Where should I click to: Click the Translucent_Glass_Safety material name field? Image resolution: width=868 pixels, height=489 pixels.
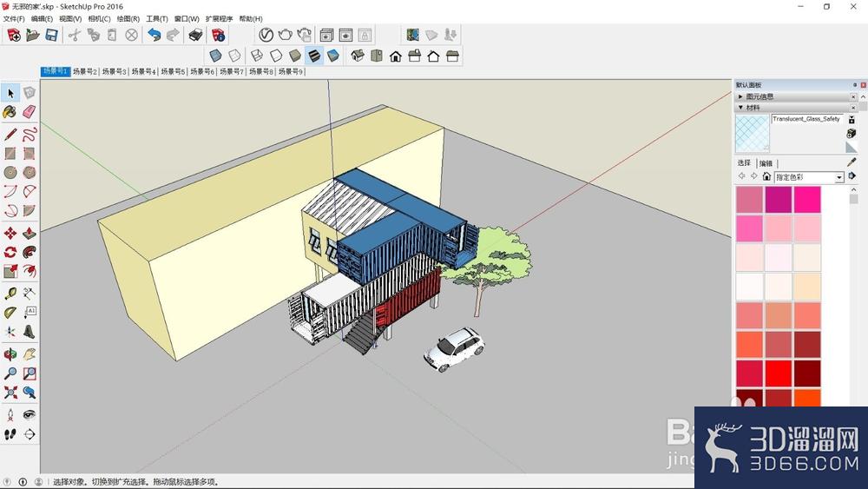[806, 119]
